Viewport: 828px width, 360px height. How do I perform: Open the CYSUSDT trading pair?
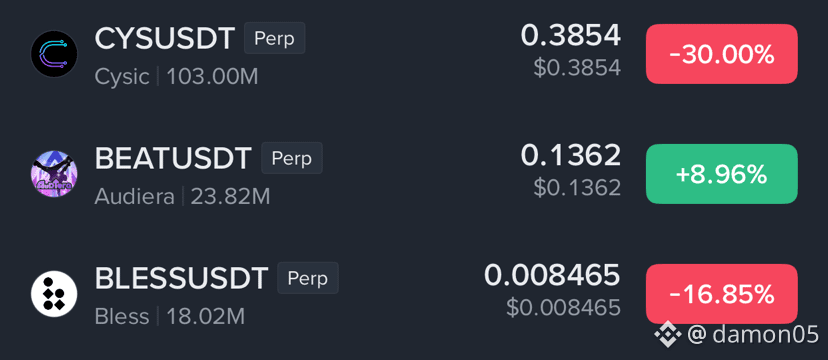(x=165, y=39)
